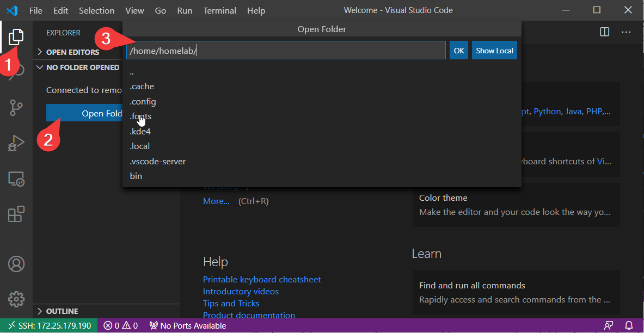The image size is (644, 333).
Task: Collapse the NO FOLDER OPENED section
Action: pos(78,67)
